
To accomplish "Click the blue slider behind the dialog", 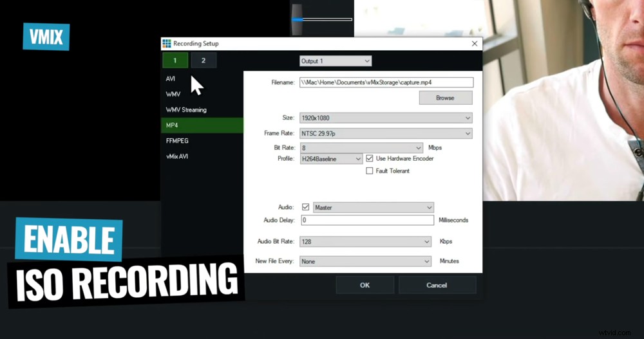I will pyautogui.click(x=322, y=19).
